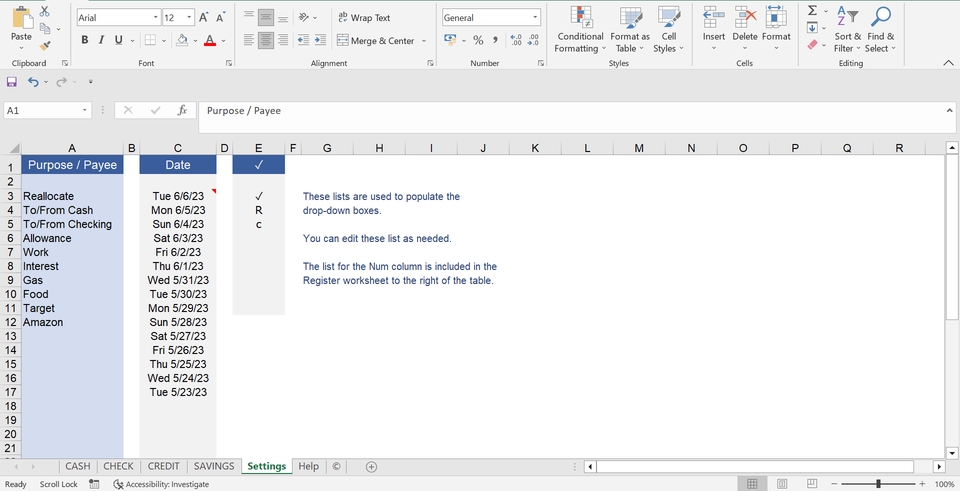Increase font size with the larger A icon
The height and width of the screenshot is (491, 960).
[x=204, y=18]
